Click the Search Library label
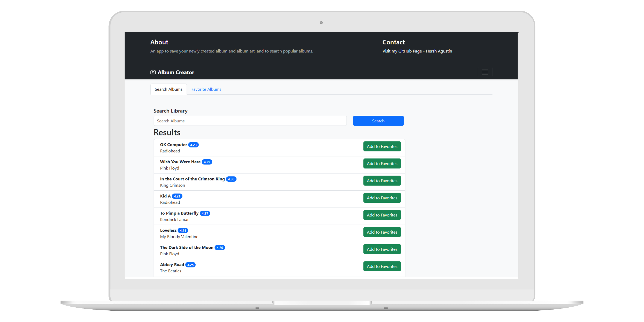Image resolution: width=644 pixels, height=322 pixels. pos(170,111)
